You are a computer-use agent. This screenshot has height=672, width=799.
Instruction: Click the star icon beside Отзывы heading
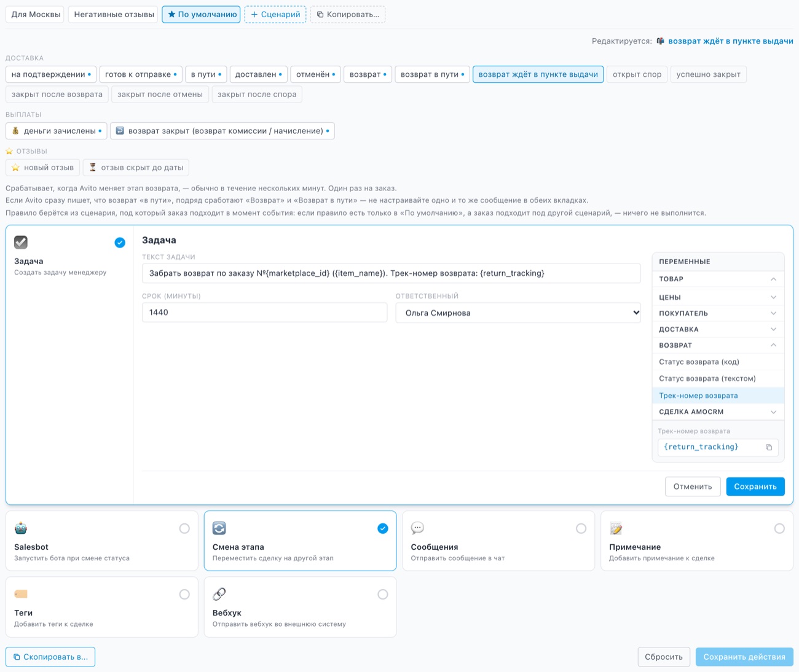click(x=9, y=151)
